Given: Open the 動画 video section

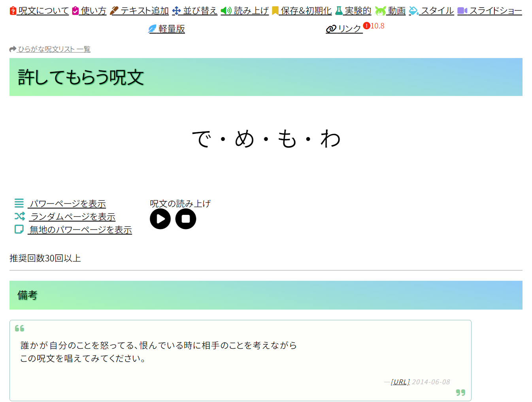Looking at the screenshot, I should [396, 11].
